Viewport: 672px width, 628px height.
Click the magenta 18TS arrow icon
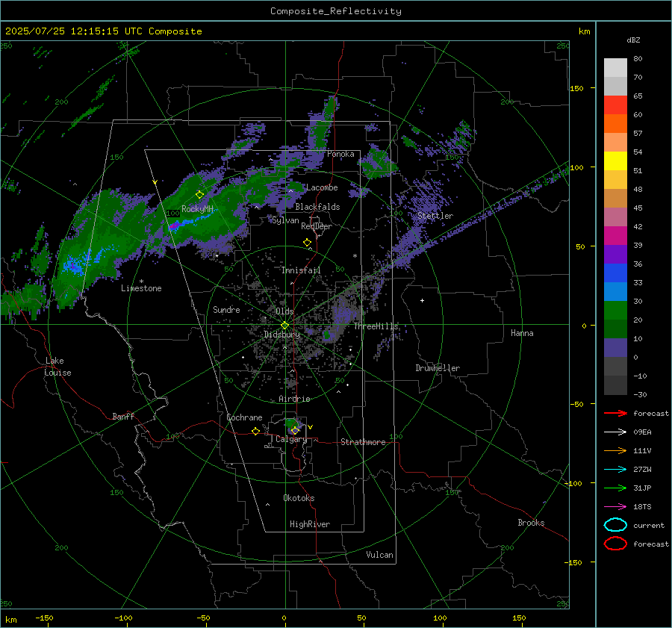click(615, 507)
